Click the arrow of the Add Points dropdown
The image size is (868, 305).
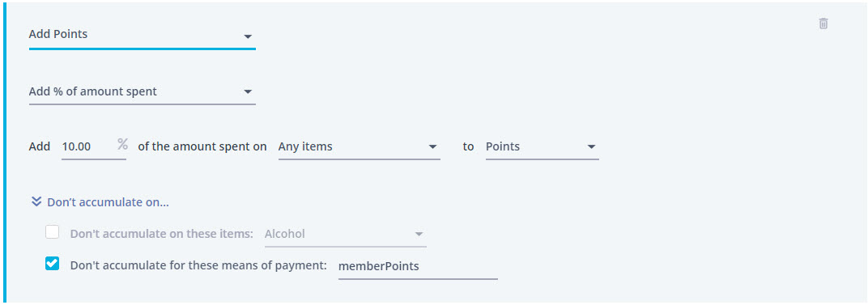[248, 36]
